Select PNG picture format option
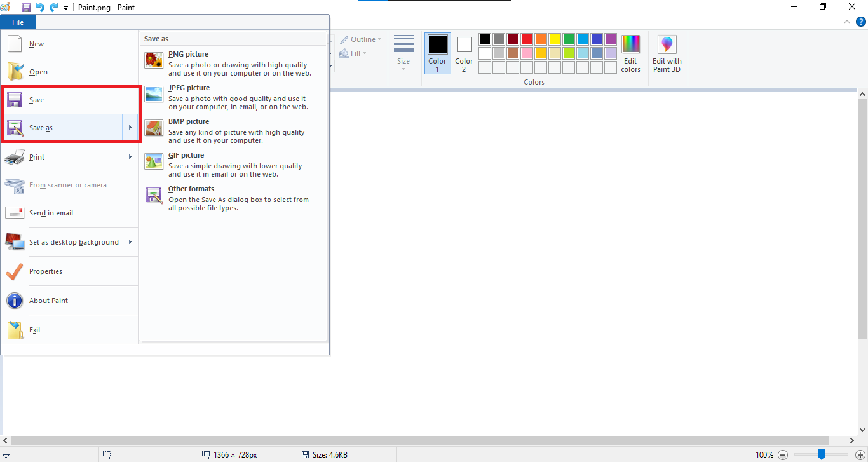This screenshot has height=462, width=868. [x=233, y=64]
